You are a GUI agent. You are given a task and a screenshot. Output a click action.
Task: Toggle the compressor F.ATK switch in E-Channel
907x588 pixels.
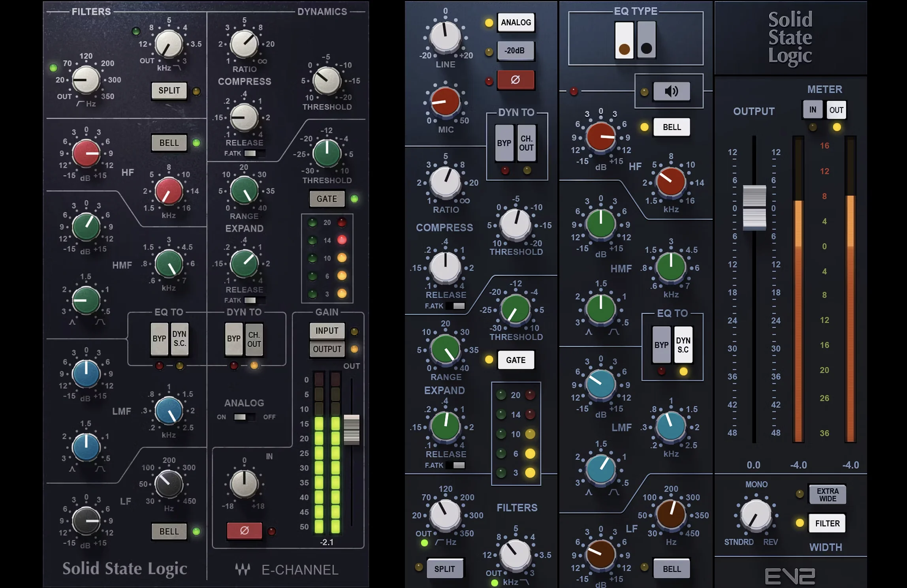click(254, 153)
